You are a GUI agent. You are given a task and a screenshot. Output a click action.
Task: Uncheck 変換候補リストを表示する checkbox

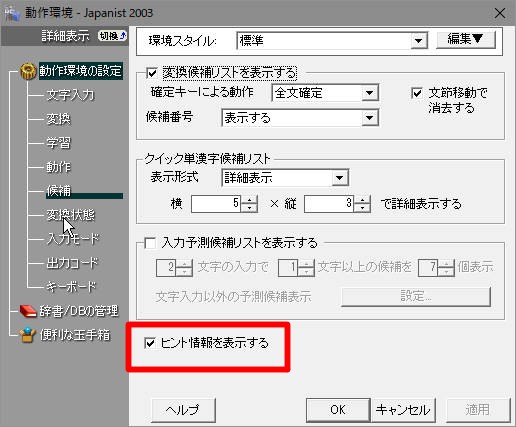pyautogui.click(x=152, y=73)
